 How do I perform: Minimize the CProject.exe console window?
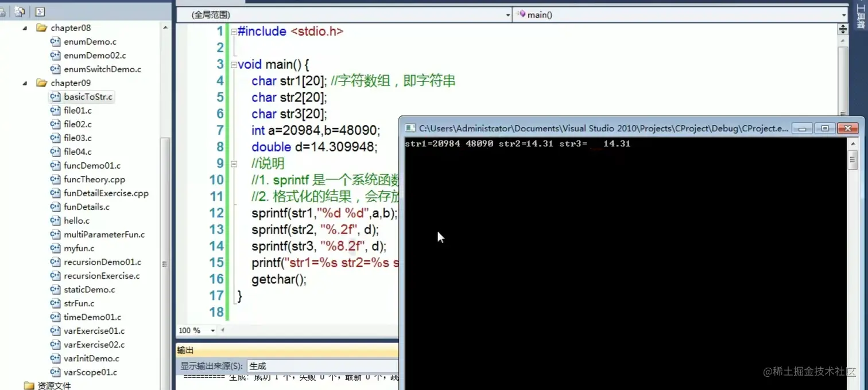click(x=803, y=128)
